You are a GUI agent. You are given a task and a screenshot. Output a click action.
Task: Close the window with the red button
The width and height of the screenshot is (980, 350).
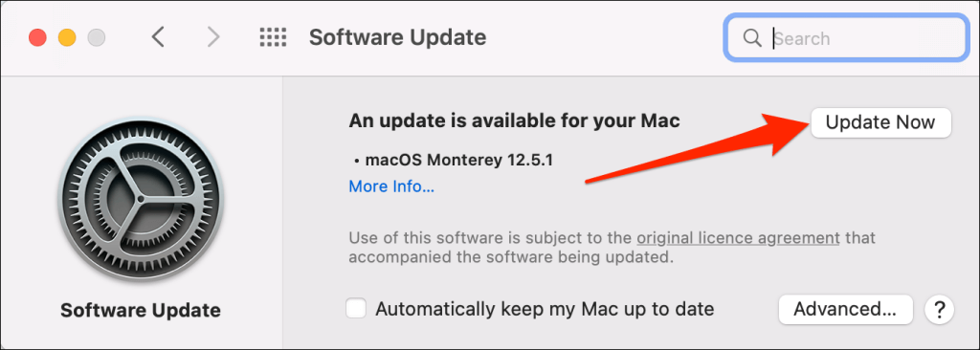(x=37, y=37)
